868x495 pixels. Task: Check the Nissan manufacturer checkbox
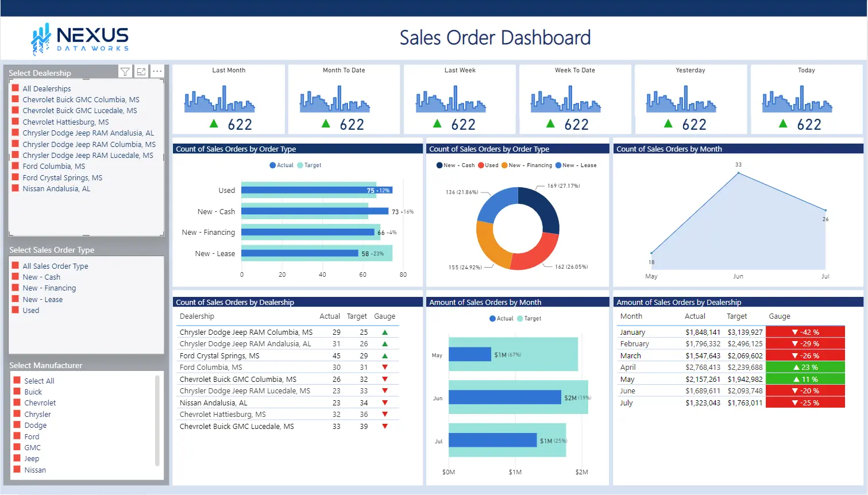pyautogui.click(x=17, y=469)
